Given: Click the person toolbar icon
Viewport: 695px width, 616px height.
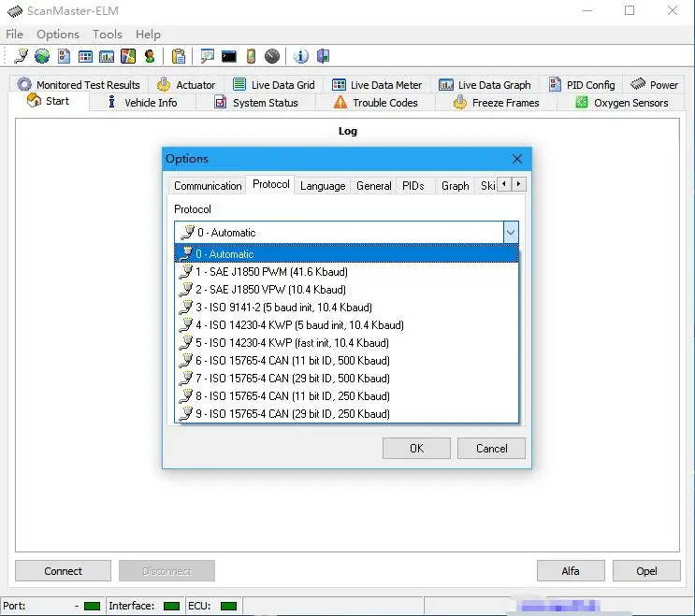Looking at the screenshot, I should 150,56.
